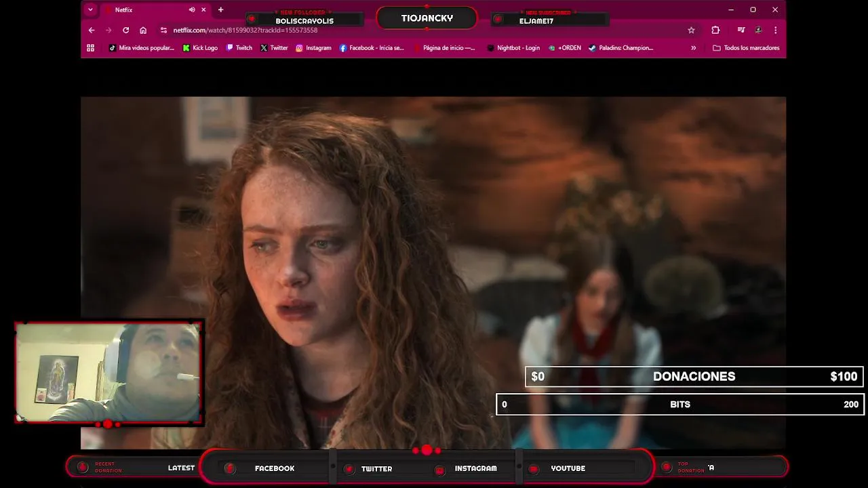Open TikTok 'Mira videos popular...' bookmark

point(142,48)
